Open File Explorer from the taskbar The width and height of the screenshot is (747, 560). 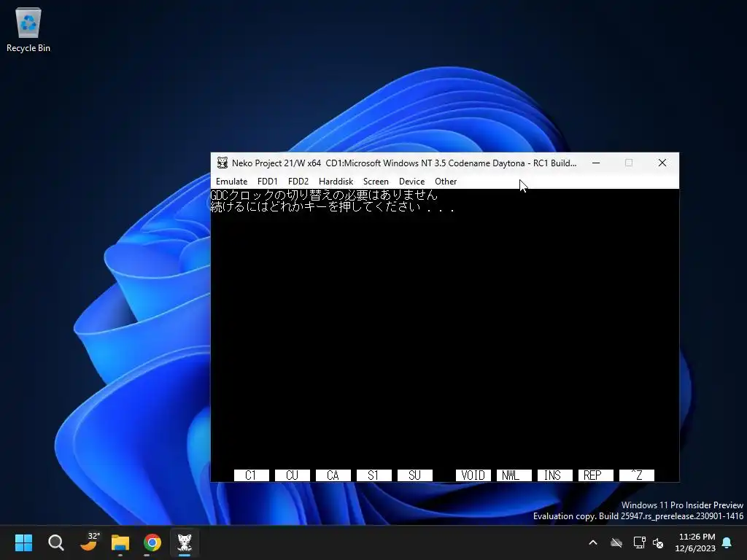120,542
